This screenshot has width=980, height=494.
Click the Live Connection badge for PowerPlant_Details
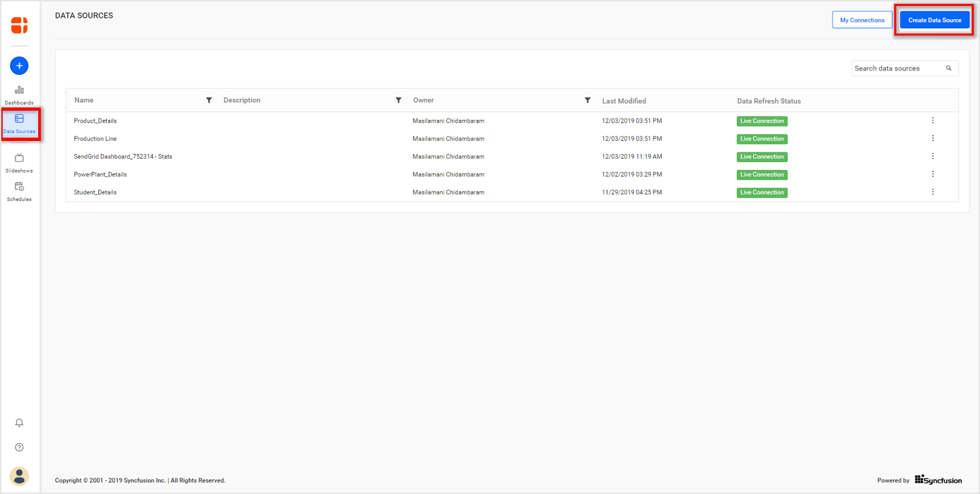click(761, 174)
